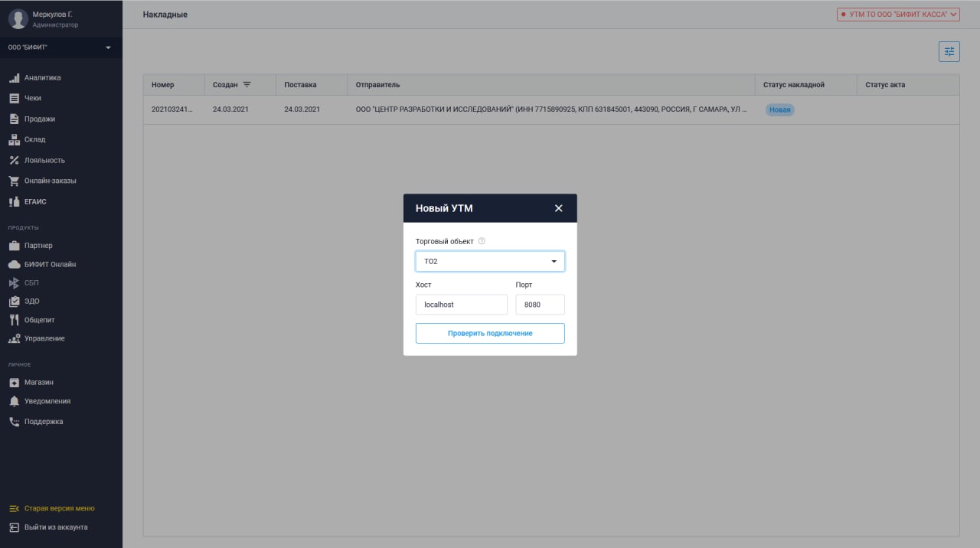Open the Поддержка phone icon
The image size is (980, 548).
(x=14, y=422)
